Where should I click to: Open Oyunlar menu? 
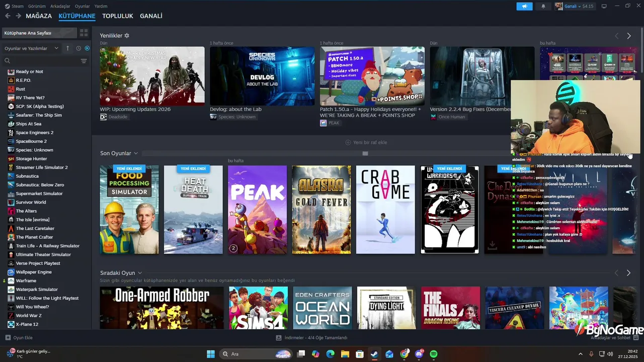[x=83, y=6]
